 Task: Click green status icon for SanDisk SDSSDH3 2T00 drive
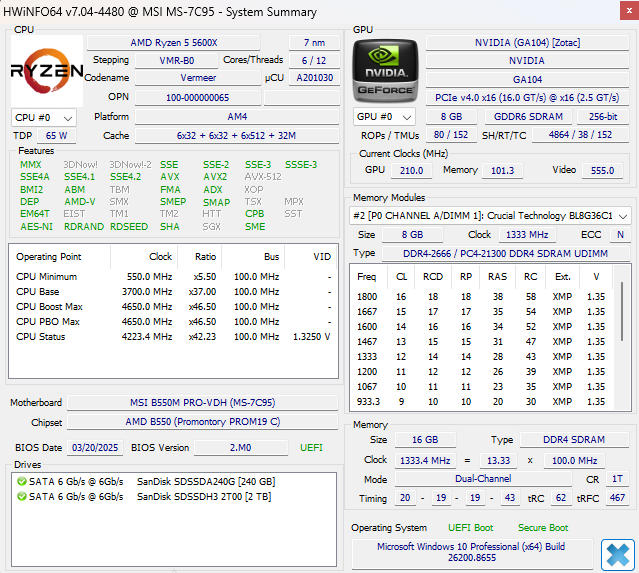point(22,496)
